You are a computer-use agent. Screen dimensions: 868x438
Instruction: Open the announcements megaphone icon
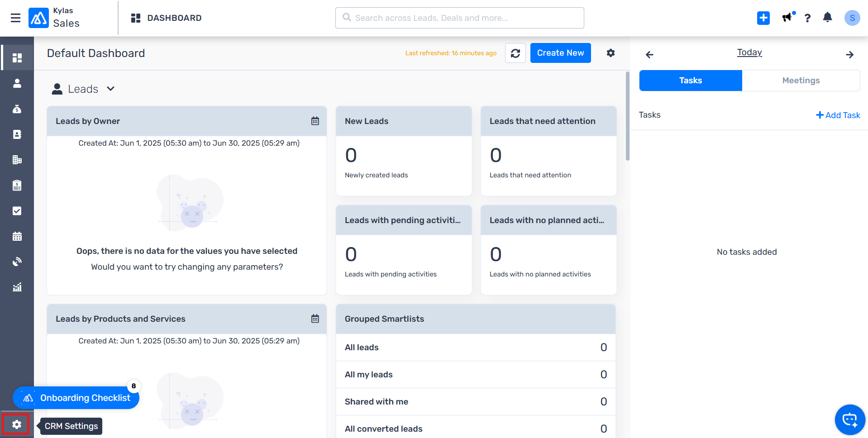pyautogui.click(x=788, y=17)
